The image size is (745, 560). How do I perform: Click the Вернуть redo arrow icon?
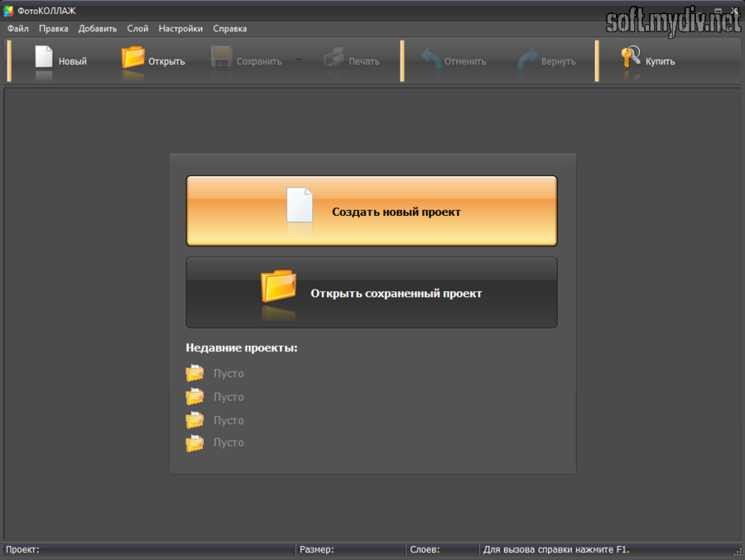(527, 59)
